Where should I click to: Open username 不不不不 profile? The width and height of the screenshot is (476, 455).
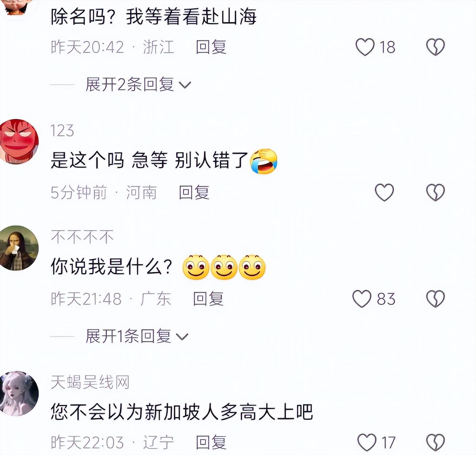pos(82,237)
